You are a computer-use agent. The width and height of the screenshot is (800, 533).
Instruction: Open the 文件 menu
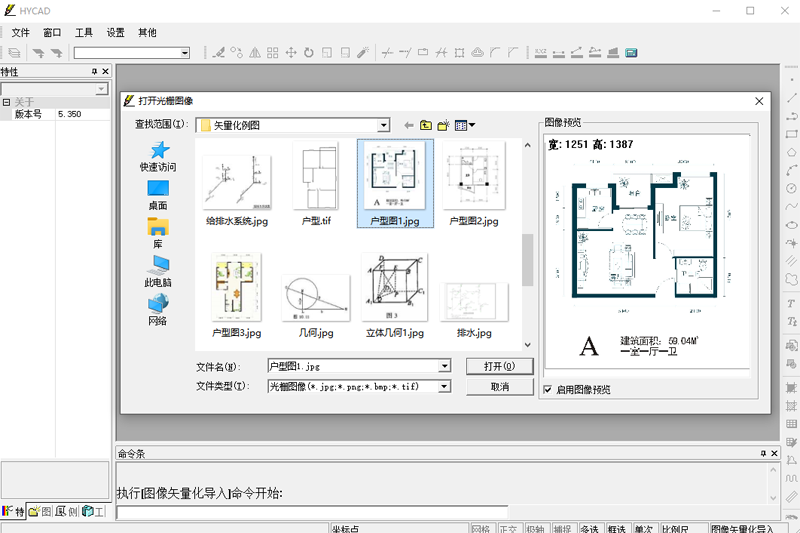(20, 32)
